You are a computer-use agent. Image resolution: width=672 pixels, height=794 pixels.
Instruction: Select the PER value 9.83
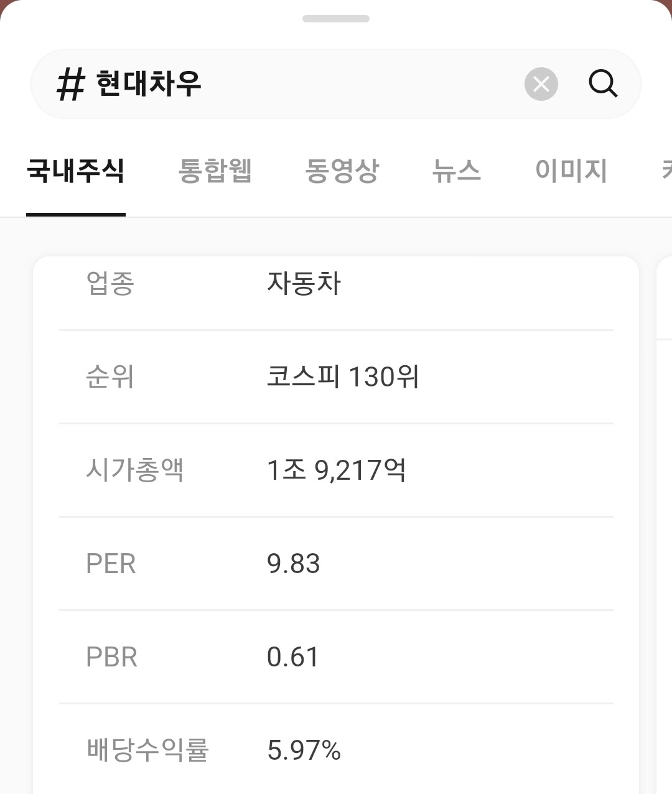point(294,564)
